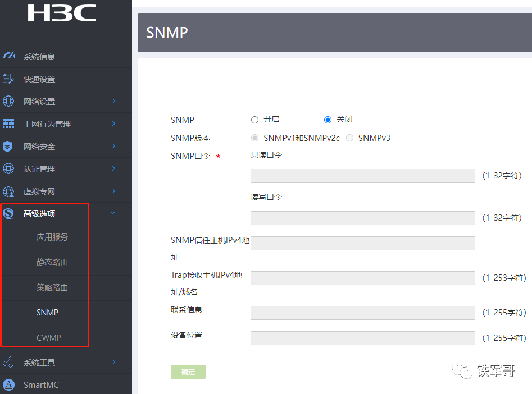This screenshot has width=532, height=394.
Task: Open the CWMP submenu item
Action: click(48, 338)
